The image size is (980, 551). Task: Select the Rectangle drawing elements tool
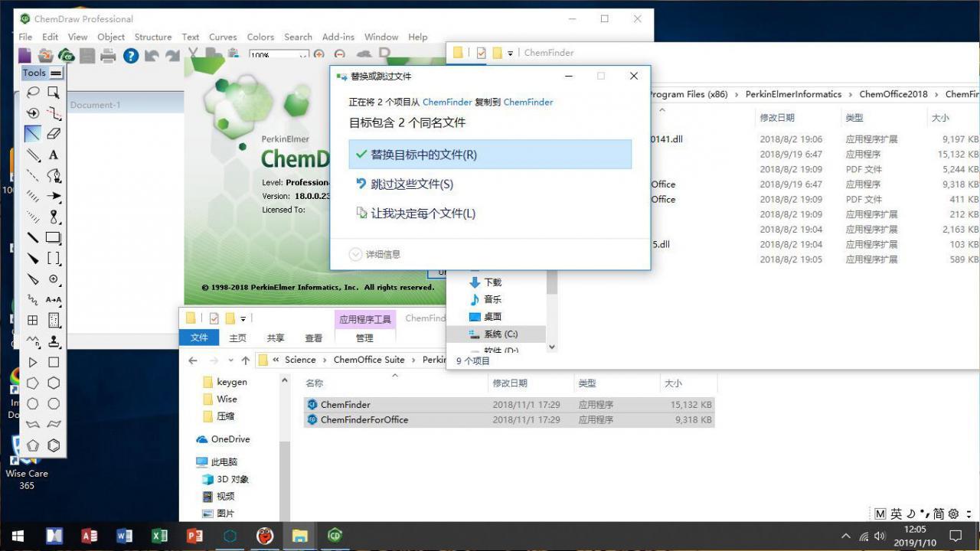(x=54, y=237)
